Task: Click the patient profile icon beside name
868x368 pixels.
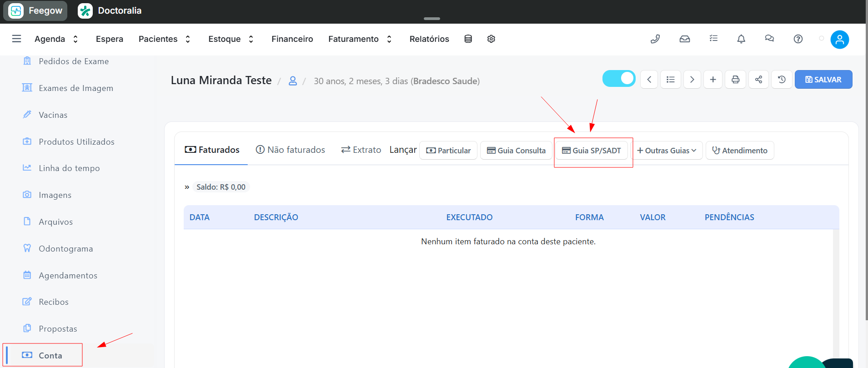Action: pos(293,81)
